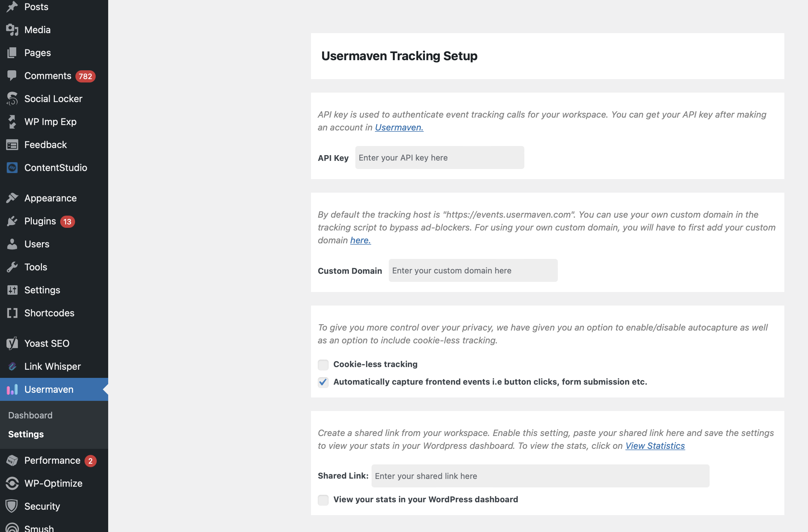Open Yoast SEO via its icon
Image resolution: width=808 pixels, height=532 pixels.
point(12,344)
